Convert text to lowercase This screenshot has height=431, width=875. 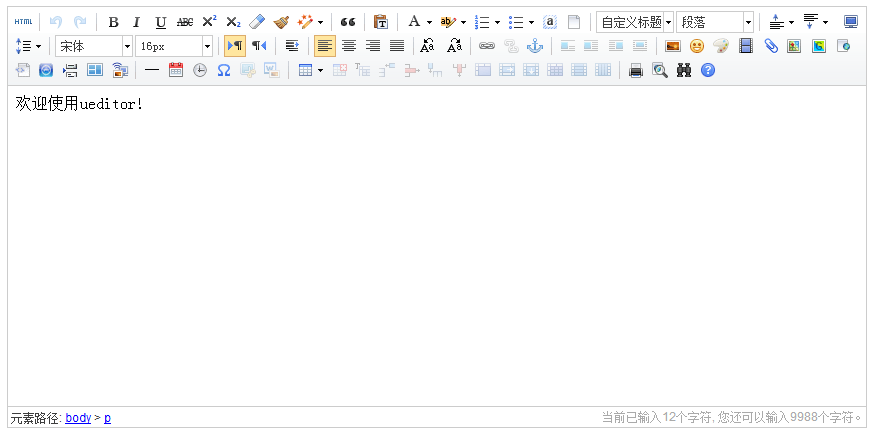pos(454,46)
